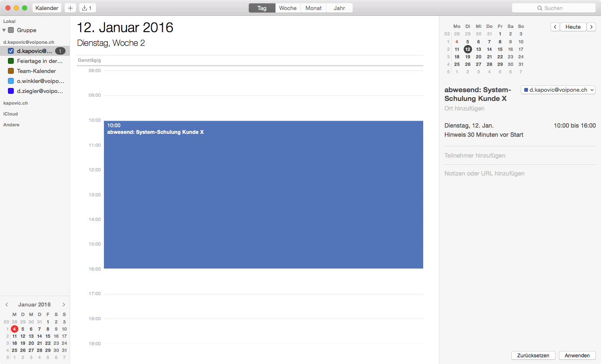Toggle the Gruppe calendar checkbox
Screen dimensions: 601x364
point(11,30)
